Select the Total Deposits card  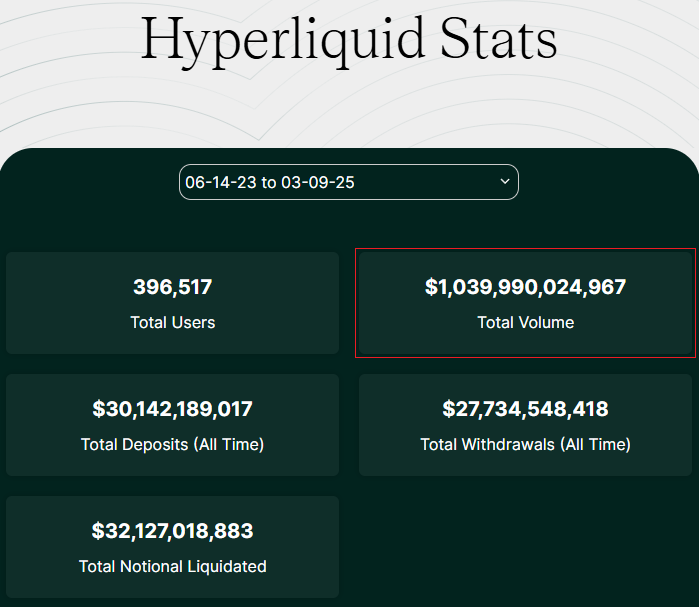click(x=173, y=425)
